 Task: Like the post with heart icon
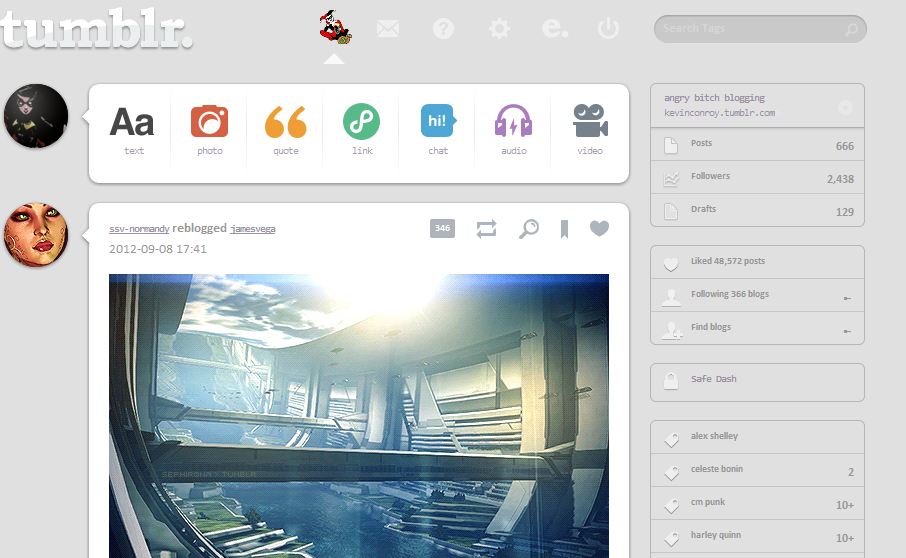[599, 228]
